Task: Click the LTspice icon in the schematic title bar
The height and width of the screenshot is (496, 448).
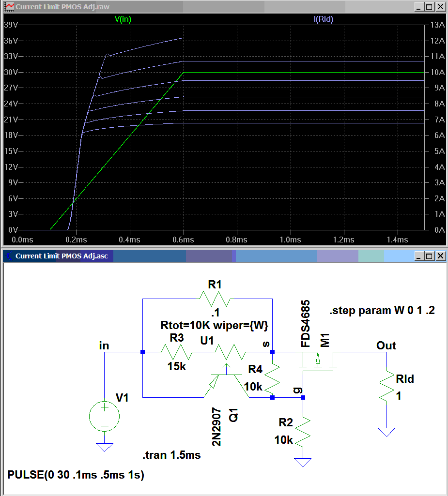Action: pyautogui.click(x=8, y=256)
